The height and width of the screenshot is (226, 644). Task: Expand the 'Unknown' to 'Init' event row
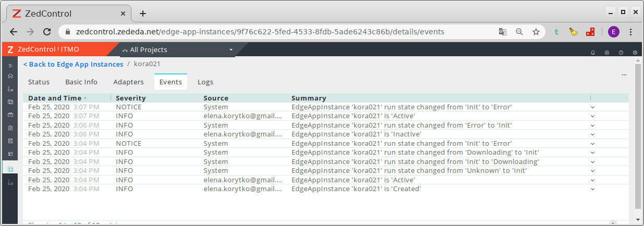point(592,171)
